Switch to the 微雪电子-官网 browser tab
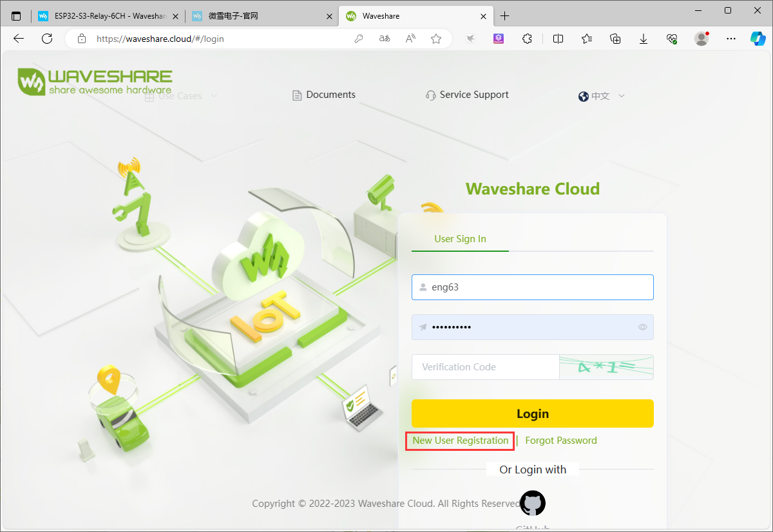 tap(262, 16)
